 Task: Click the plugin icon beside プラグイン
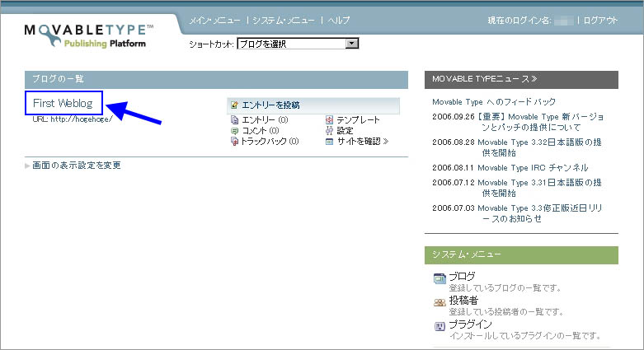(440, 327)
